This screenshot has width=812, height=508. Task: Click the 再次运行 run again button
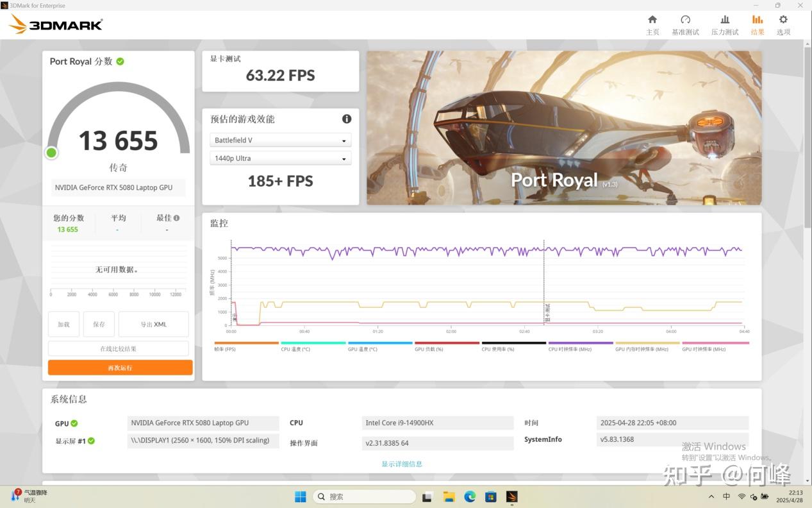(120, 368)
